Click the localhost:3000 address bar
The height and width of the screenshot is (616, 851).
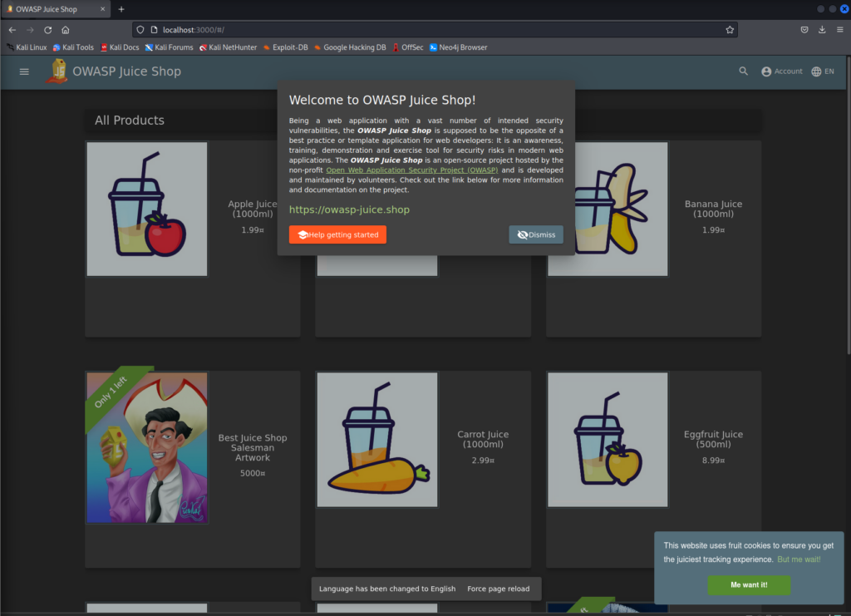[434, 30]
